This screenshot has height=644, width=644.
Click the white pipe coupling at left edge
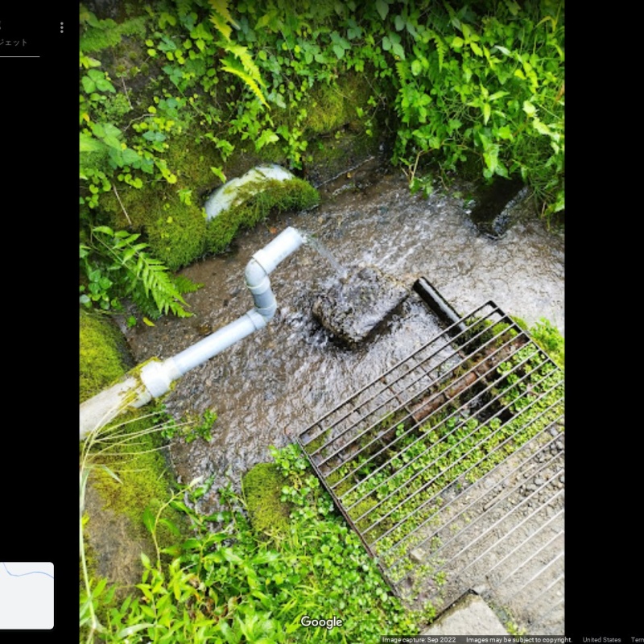coord(153,378)
